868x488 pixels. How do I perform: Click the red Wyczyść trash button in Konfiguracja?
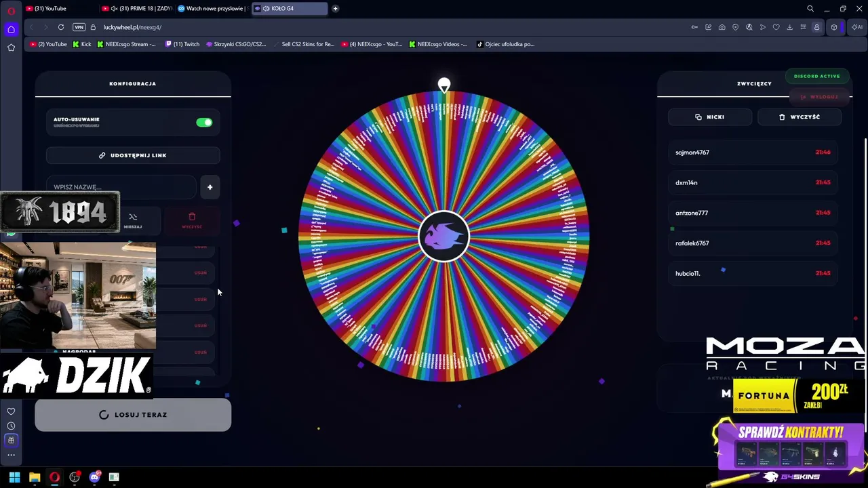pos(192,220)
